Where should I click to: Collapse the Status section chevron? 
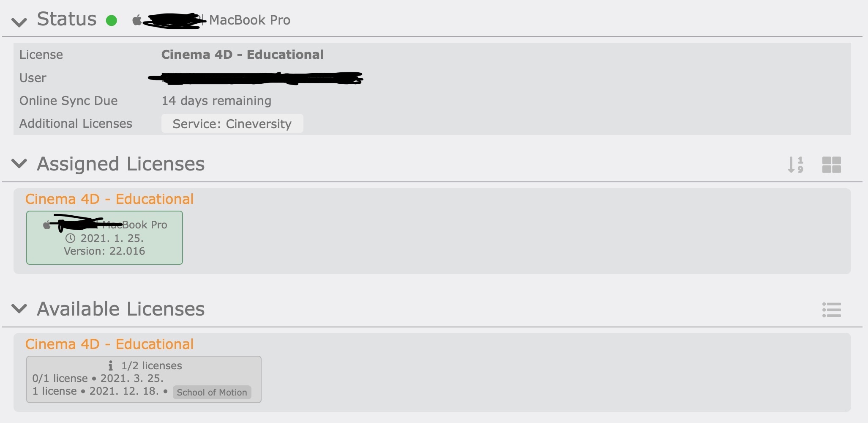19,22
